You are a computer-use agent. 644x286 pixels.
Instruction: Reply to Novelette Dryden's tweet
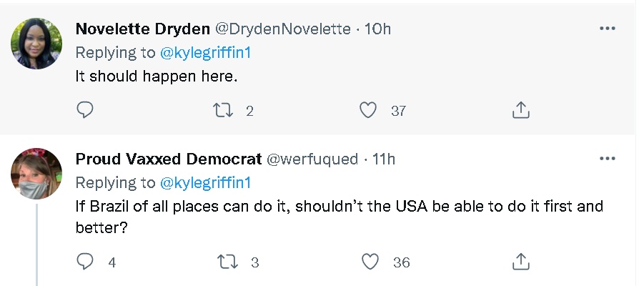(85, 110)
